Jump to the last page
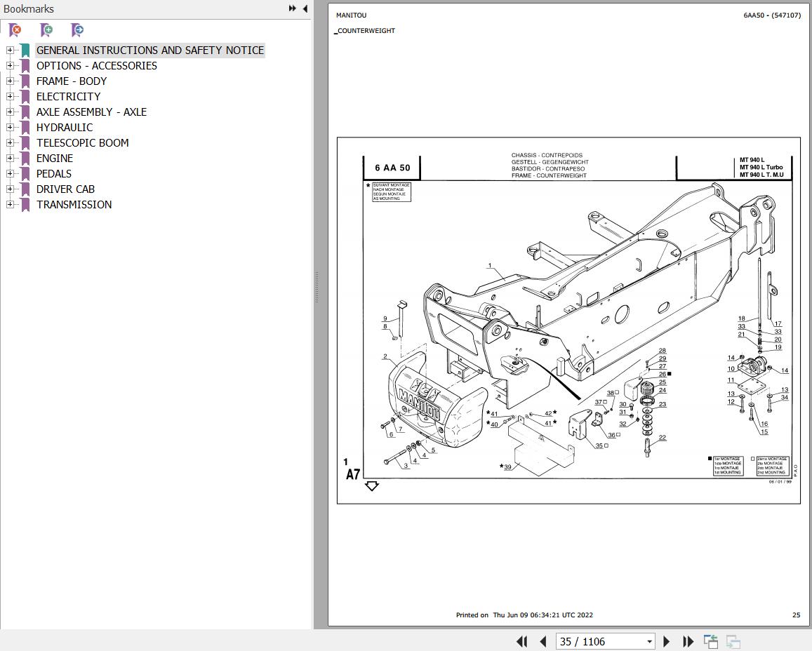The height and width of the screenshot is (651, 812). point(688,642)
